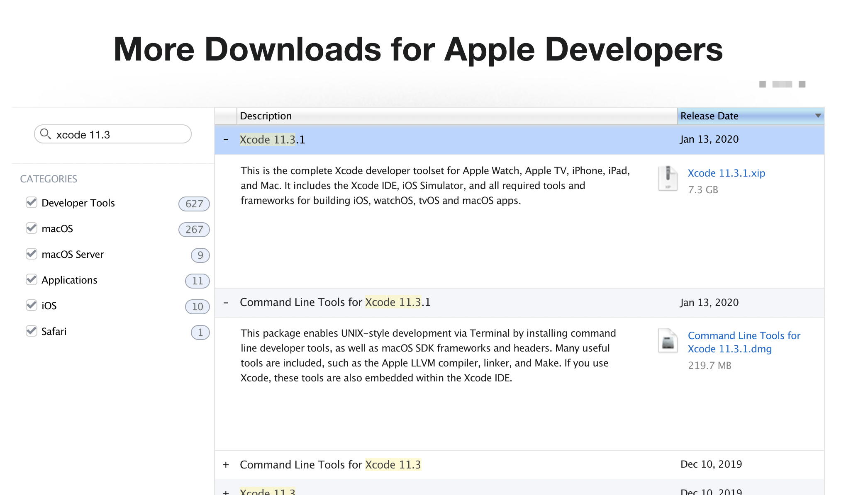Toggle the Applications category checkbox
This screenshot has height=495, width=868.
click(x=32, y=279)
